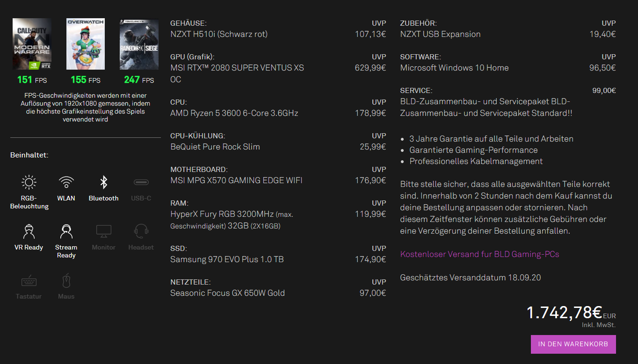
Task: Select the Samsung 970 EVO Plus SSD entry
Action: click(x=227, y=259)
